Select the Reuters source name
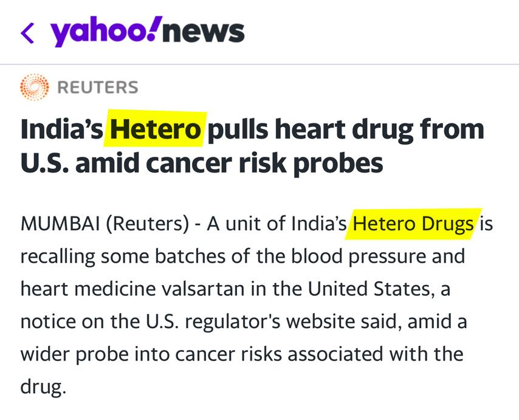Viewport: 519px width, 420px height. click(x=97, y=86)
